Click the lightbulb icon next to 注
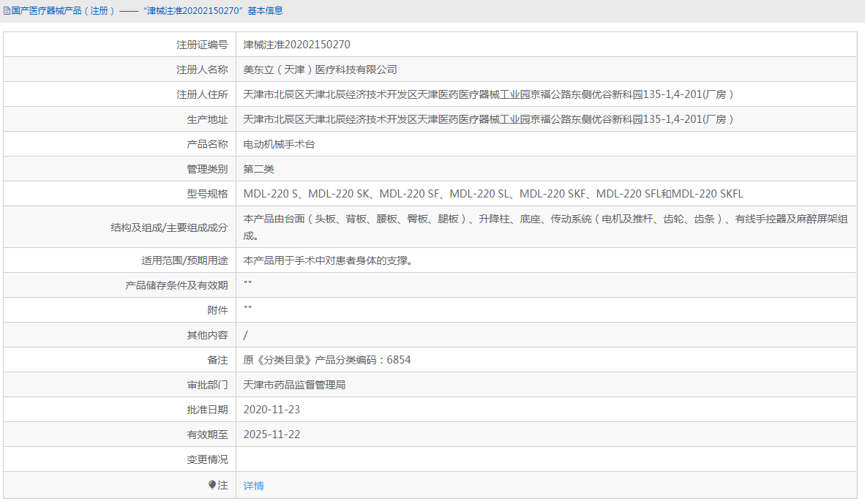The width and height of the screenshot is (865, 504). 212,485
